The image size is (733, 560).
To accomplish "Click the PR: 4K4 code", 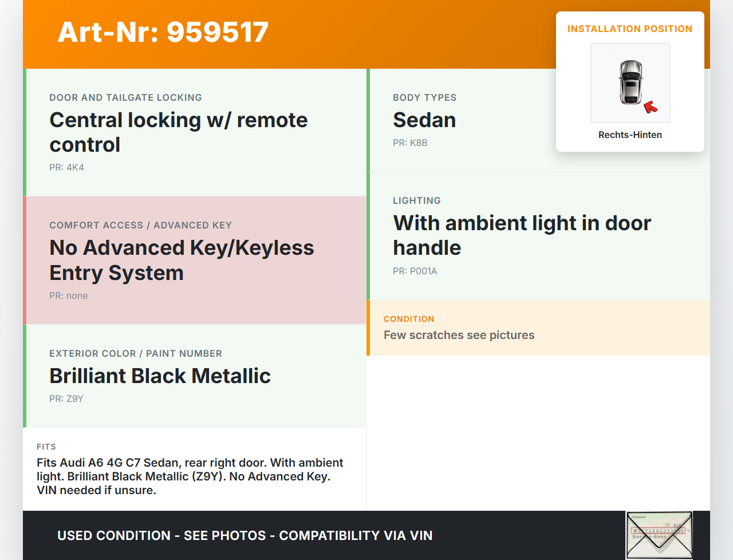I will (x=66, y=167).
